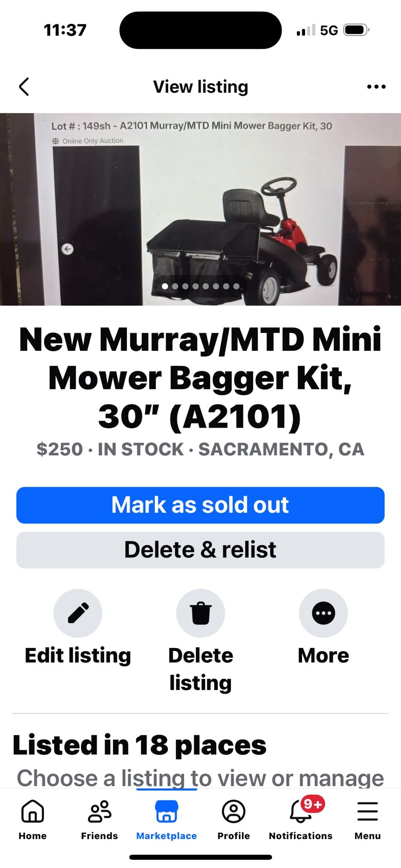This screenshot has height=868, width=401.
Task: Click Mark as sold out button
Action: [200, 505]
